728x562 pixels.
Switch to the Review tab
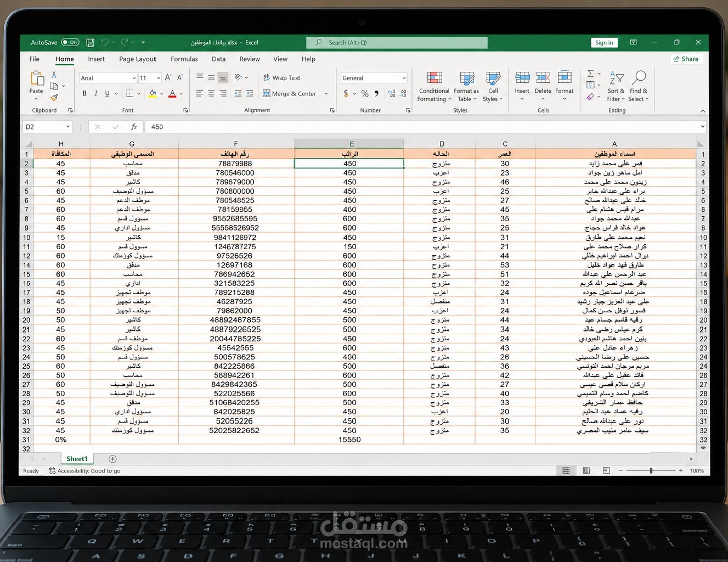pyautogui.click(x=250, y=59)
